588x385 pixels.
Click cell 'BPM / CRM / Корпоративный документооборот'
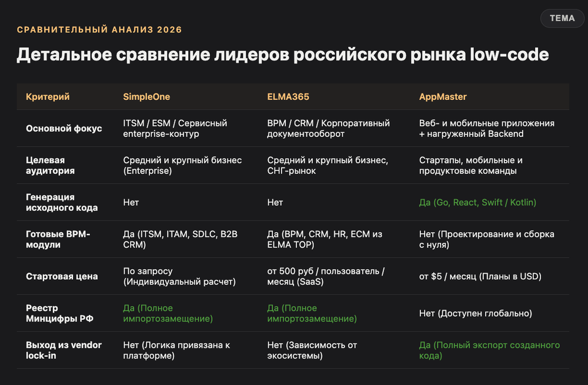pos(329,128)
